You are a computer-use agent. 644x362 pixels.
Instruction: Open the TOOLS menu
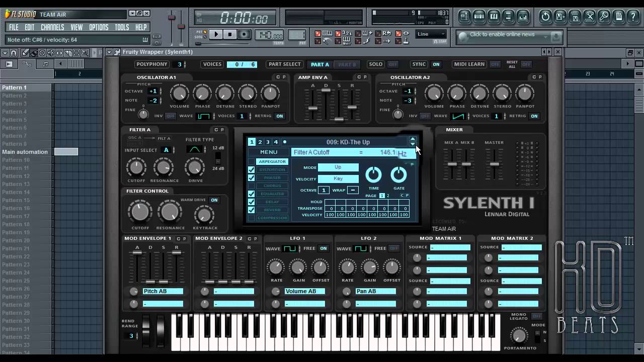[x=122, y=27]
